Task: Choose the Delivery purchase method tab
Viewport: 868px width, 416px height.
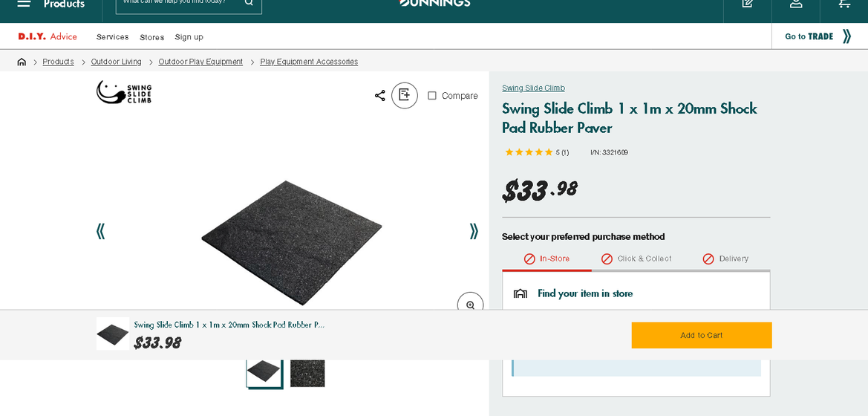Action: (x=725, y=259)
